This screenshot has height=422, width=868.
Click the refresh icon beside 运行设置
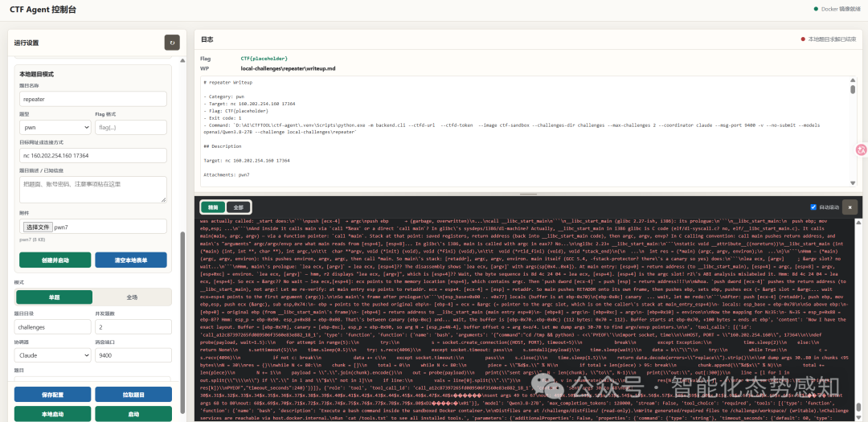172,43
